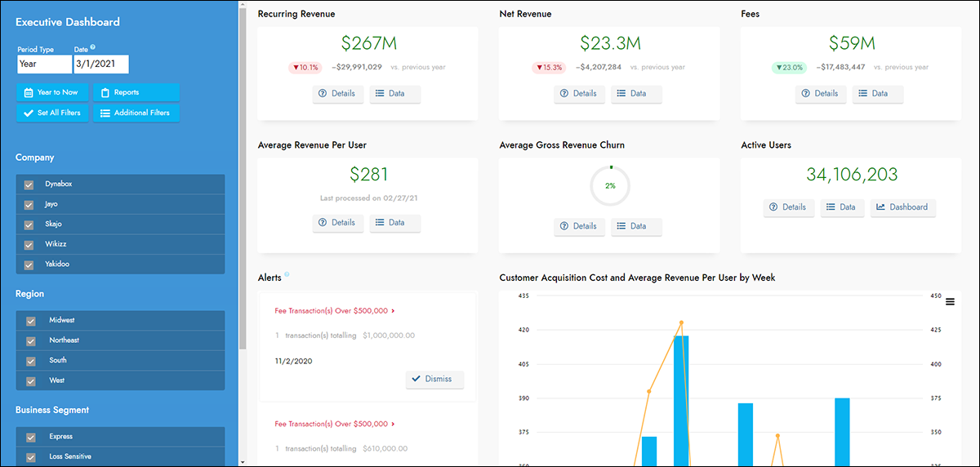Click the info icon beside Alerts heading

(x=287, y=275)
